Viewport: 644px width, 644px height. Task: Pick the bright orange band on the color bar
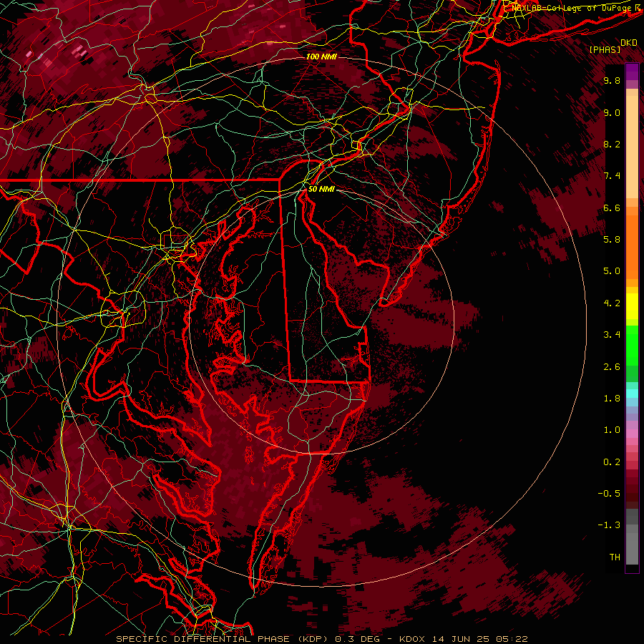pos(632,246)
